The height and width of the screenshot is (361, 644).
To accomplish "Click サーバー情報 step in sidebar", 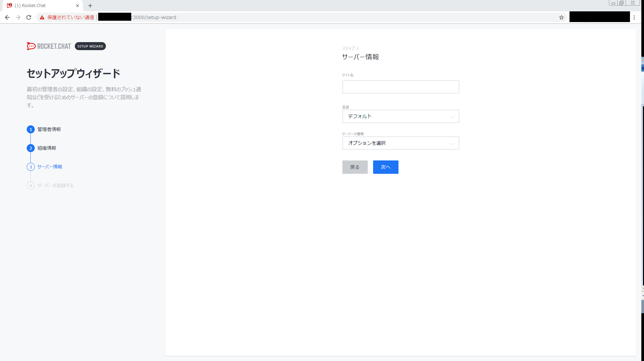I will click(50, 167).
